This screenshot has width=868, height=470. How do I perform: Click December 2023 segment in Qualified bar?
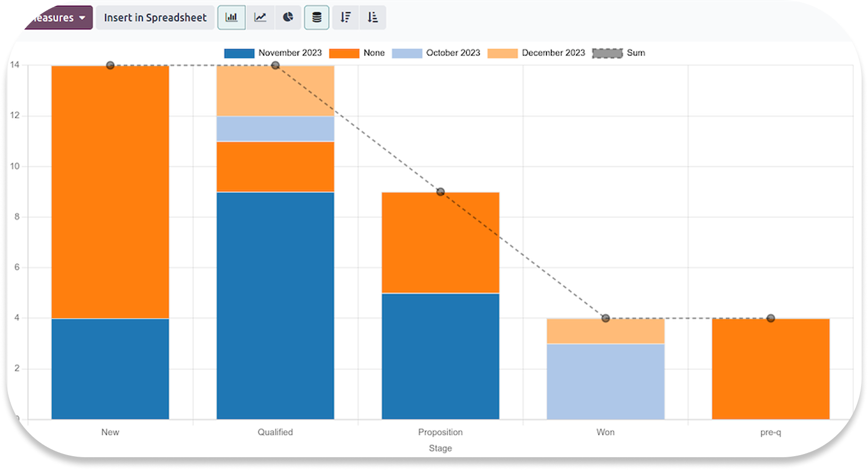[275, 91]
